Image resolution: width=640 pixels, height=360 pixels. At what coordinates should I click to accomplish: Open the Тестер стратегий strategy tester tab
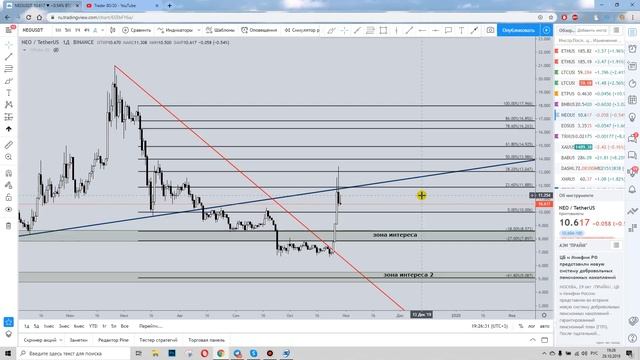pos(158,340)
